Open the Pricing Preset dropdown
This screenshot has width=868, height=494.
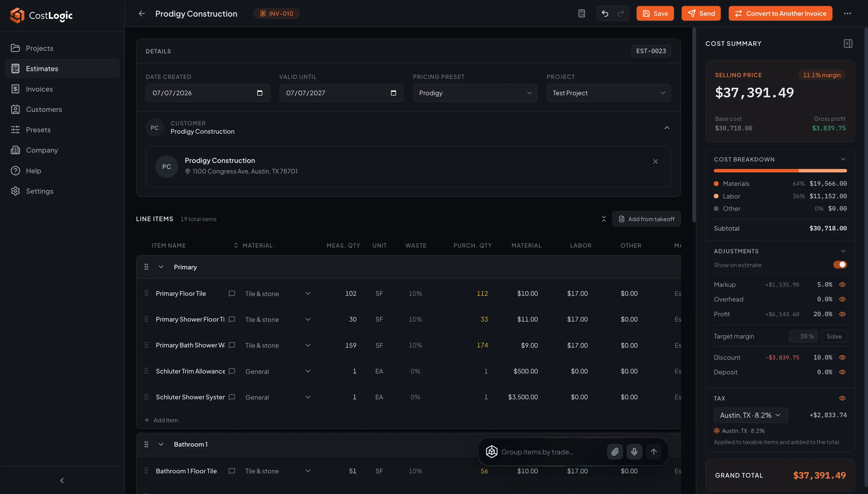click(475, 93)
